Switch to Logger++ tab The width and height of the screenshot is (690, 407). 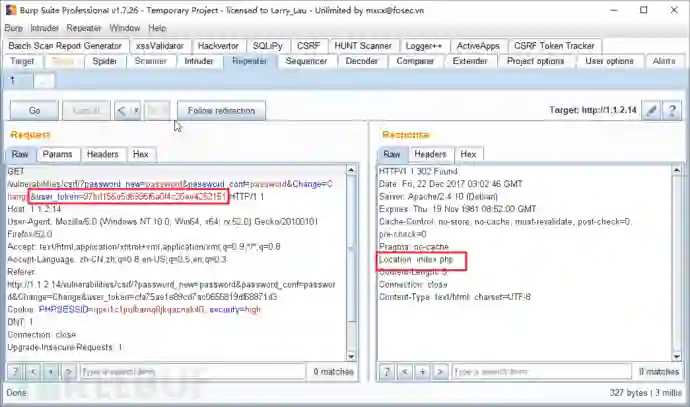point(424,46)
